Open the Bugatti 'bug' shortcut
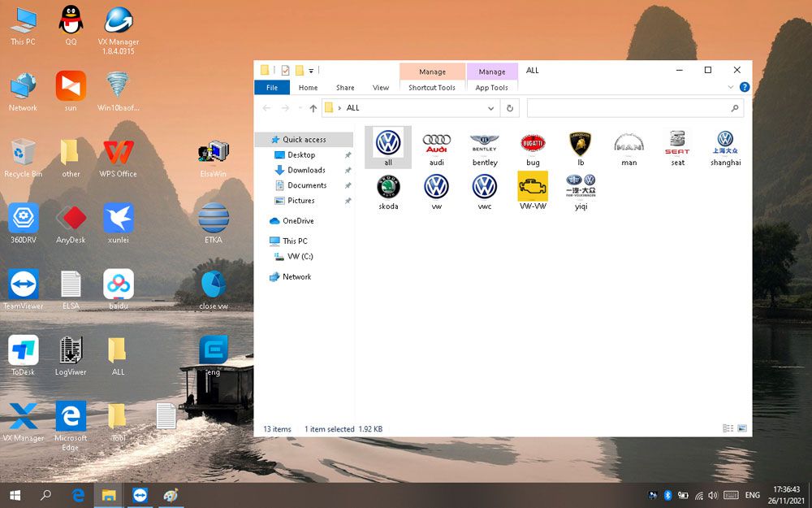Screen dimensions: 812x508 click(533, 147)
